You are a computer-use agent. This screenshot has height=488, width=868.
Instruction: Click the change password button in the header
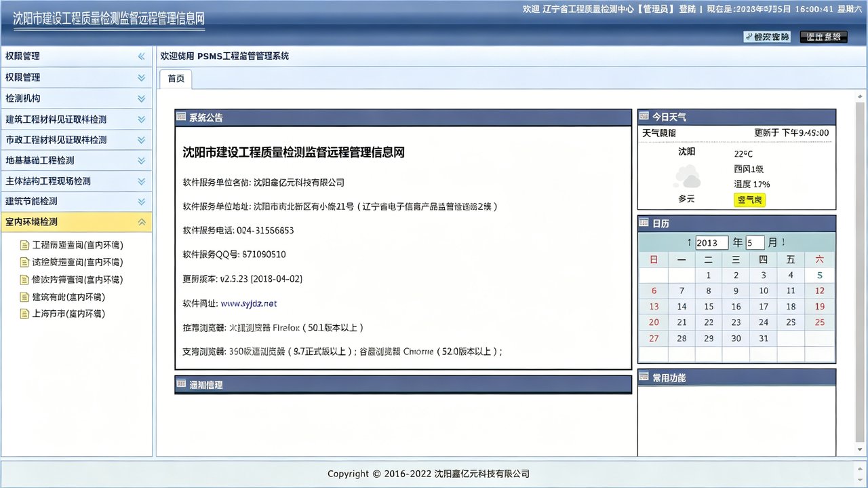[767, 37]
